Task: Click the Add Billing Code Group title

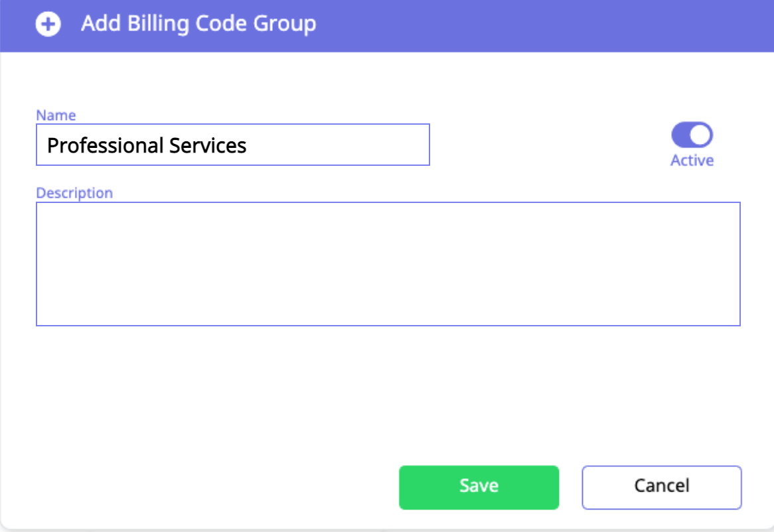Action: [x=198, y=25]
